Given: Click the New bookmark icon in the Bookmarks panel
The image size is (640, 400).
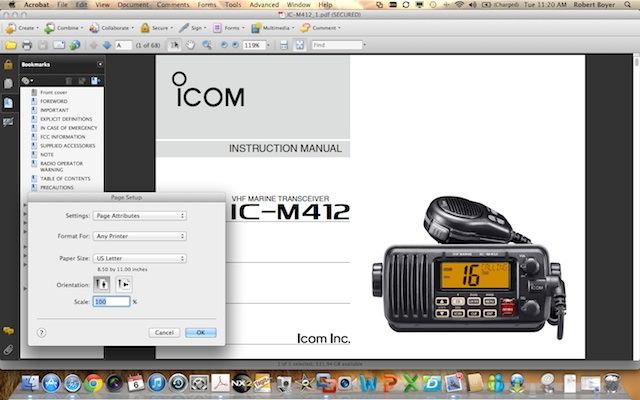Looking at the screenshot, I should pyautogui.click(x=96, y=80).
